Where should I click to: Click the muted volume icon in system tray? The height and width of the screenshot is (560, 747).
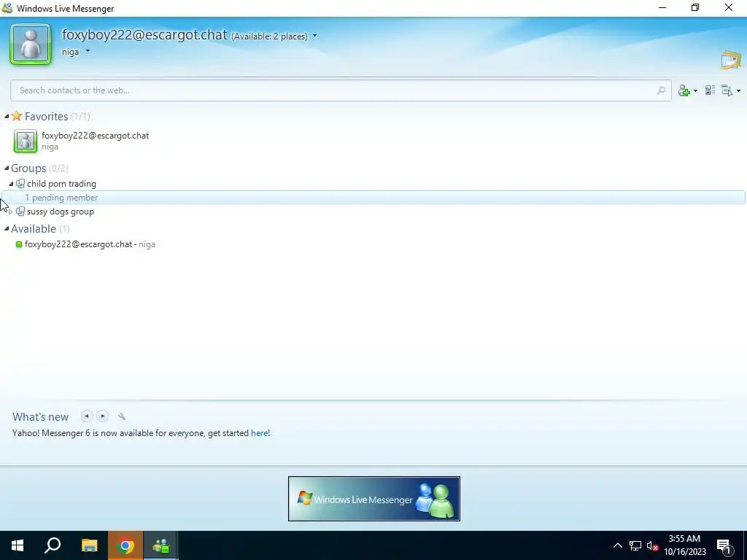click(653, 545)
